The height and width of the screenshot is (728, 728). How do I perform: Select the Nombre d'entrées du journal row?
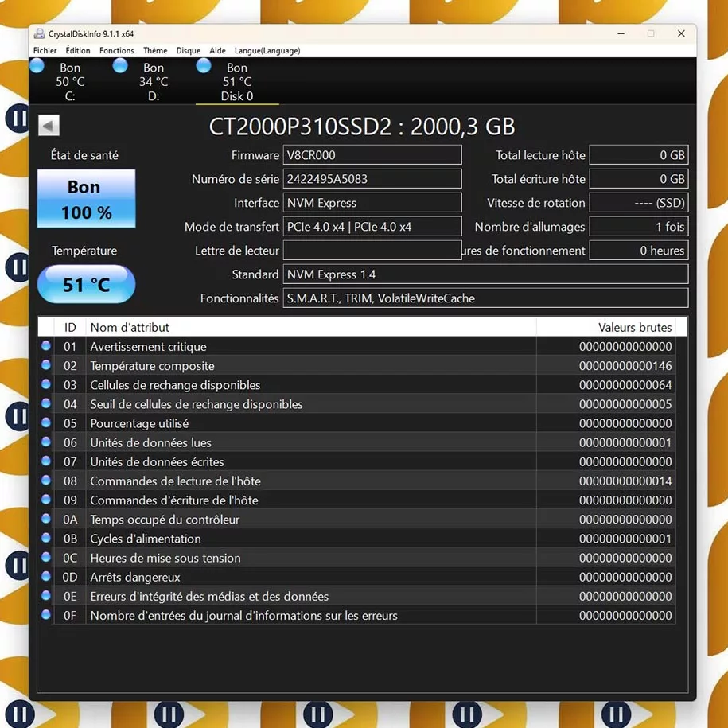coord(356,615)
